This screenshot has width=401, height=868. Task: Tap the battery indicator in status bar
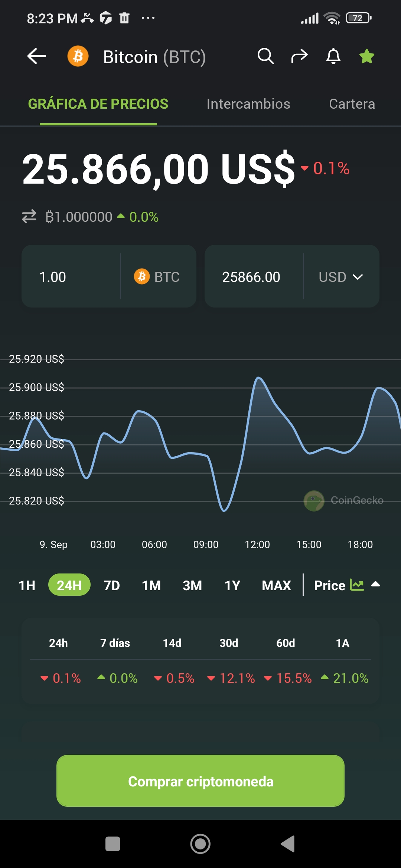[359, 18]
